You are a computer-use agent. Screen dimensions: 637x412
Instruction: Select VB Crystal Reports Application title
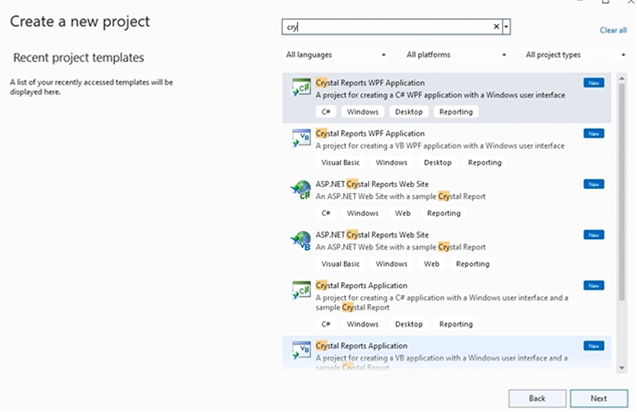pyautogui.click(x=362, y=346)
